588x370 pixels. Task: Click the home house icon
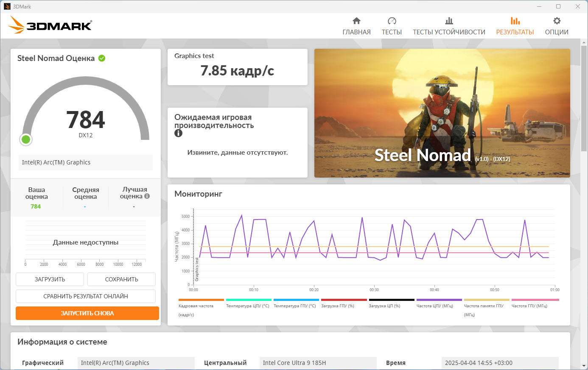356,21
